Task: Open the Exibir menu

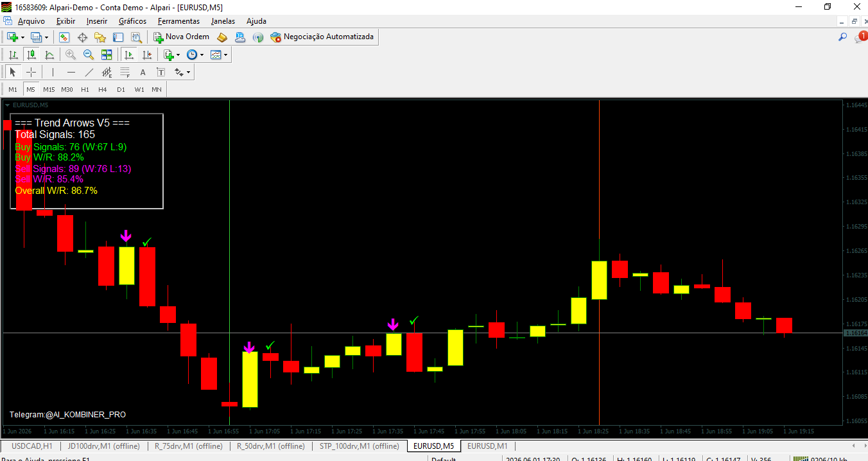Action: coord(65,21)
